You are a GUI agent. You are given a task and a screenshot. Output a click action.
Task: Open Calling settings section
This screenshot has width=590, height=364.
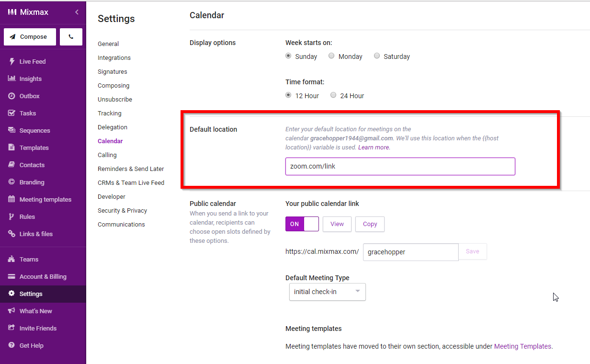pos(107,155)
